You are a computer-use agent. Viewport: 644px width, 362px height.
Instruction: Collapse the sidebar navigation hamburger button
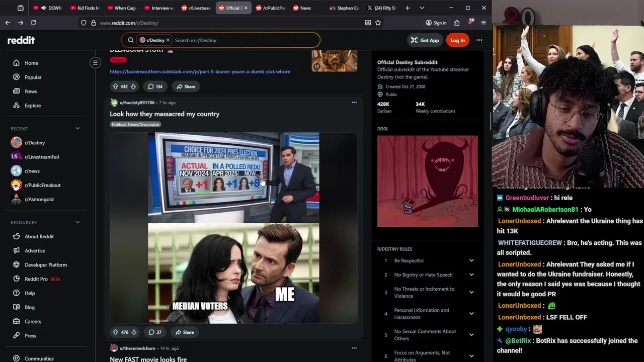(95, 63)
